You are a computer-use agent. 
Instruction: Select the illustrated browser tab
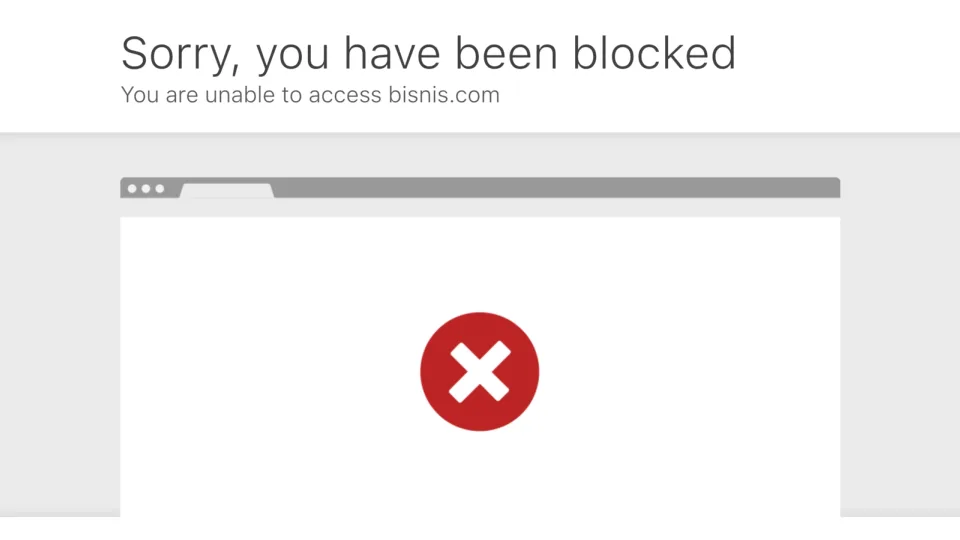[227, 190]
